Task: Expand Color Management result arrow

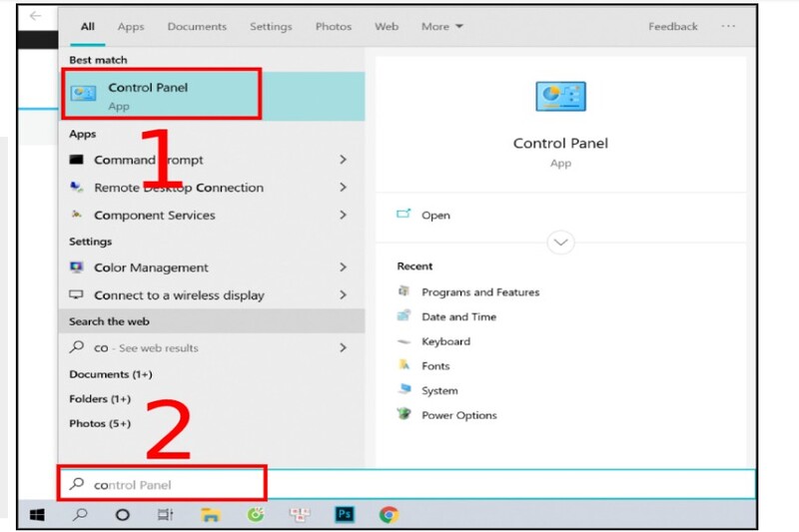Action: tap(343, 266)
